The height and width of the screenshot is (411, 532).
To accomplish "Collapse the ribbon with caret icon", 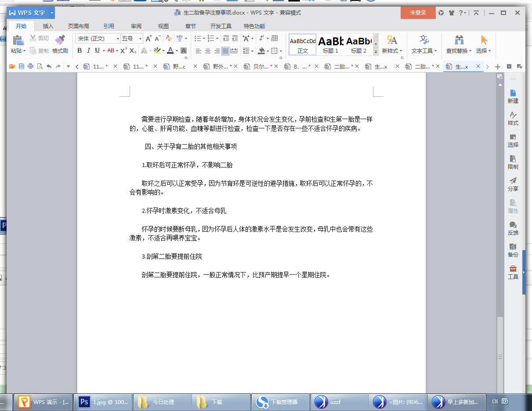I will 476,13.
